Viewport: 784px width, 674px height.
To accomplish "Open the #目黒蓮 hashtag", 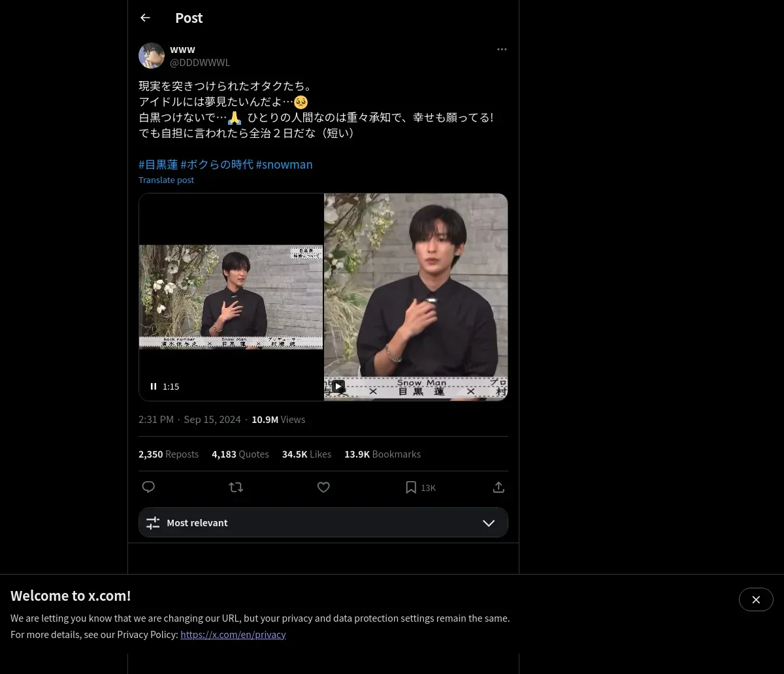I will click(158, 165).
